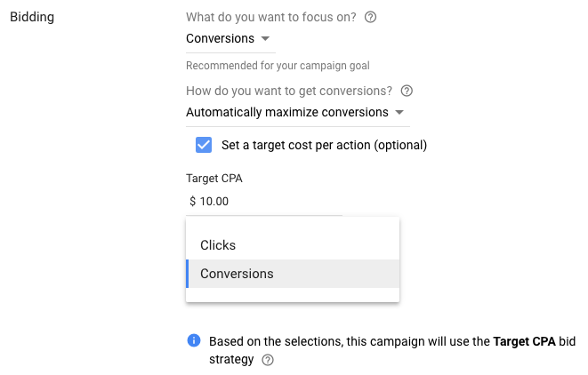Image resolution: width=588 pixels, height=375 pixels.
Task: Click 'Automatically maximize conversions' selection text
Action: [287, 112]
